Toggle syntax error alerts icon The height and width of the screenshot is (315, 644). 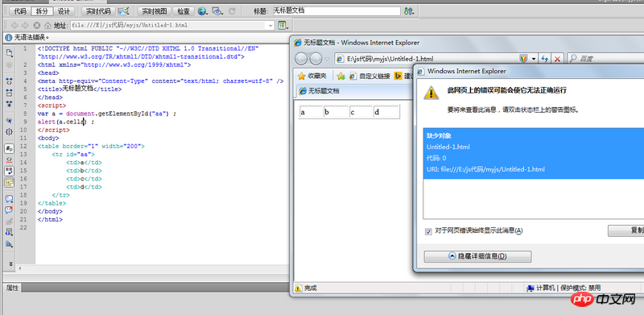[9, 183]
